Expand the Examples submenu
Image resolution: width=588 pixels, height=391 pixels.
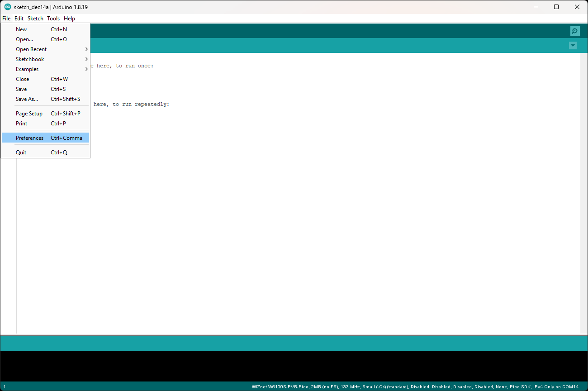45,69
